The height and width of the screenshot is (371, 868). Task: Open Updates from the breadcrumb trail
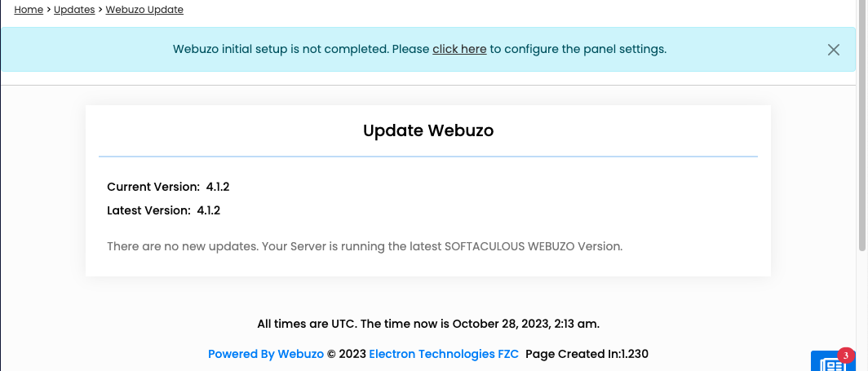[x=74, y=10]
